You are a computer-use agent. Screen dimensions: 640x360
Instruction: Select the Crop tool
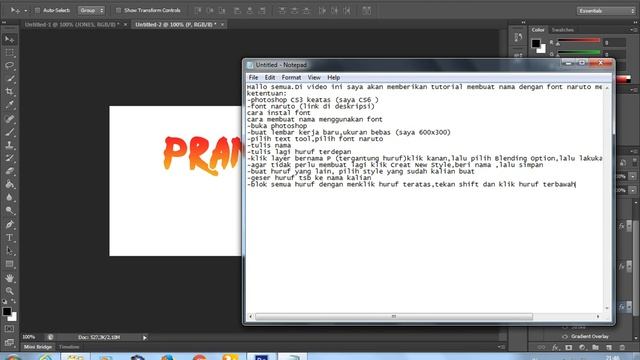click(x=10, y=92)
